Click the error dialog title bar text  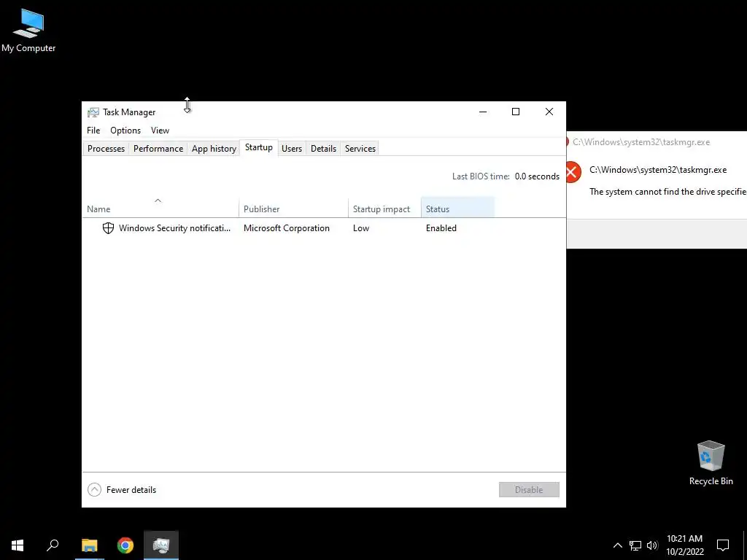click(x=641, y=142)
